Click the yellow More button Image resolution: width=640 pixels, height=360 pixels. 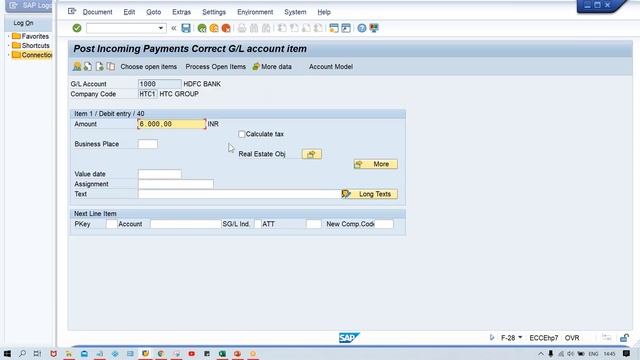[376, 164]
